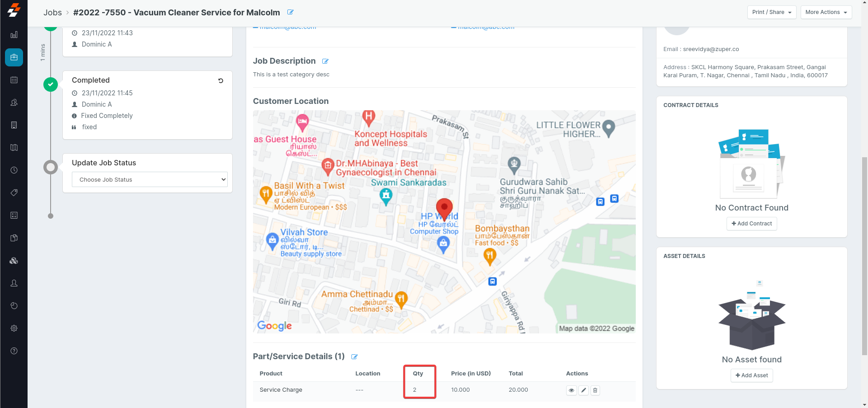Click the green Completed check marker
The width and height of the screenshot is (868, 408).
coord(51,84)
